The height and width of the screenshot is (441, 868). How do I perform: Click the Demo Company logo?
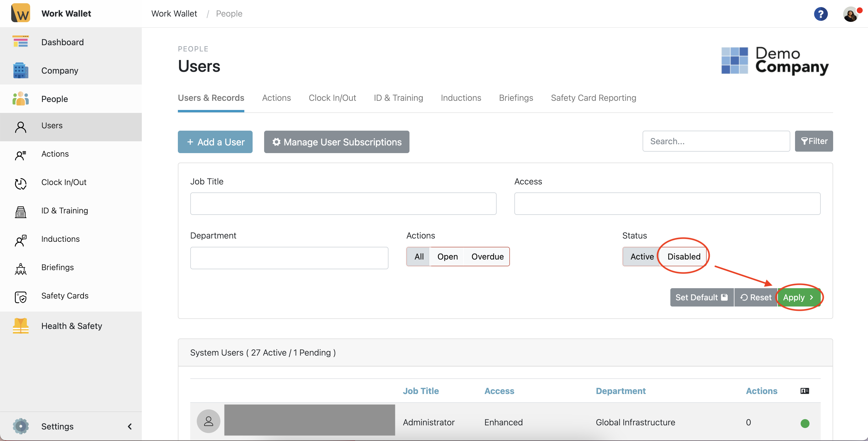click(775, 61)
